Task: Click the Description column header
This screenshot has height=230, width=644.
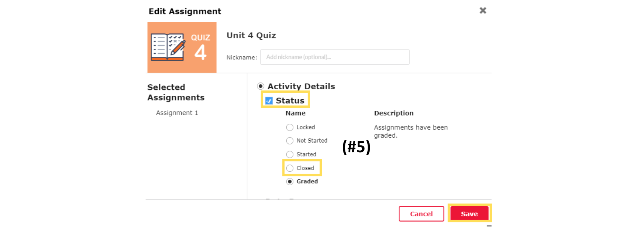Action: pos(394,113)
